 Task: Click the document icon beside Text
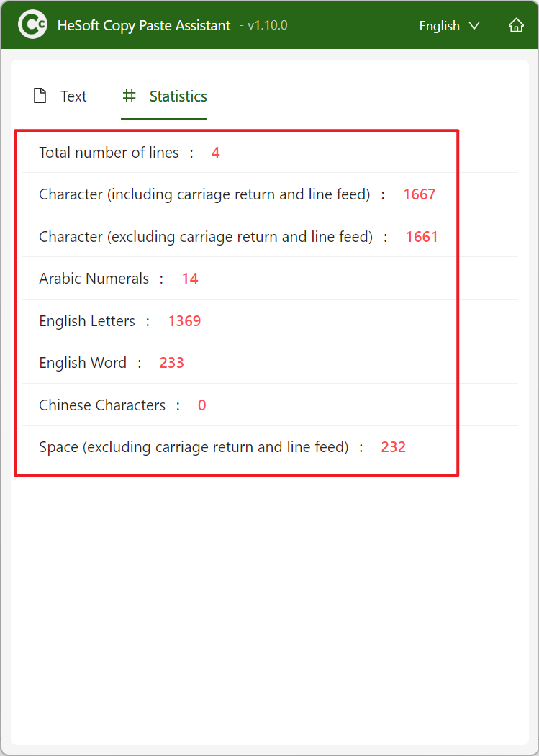pyautogui.click(x=40, y=96)
